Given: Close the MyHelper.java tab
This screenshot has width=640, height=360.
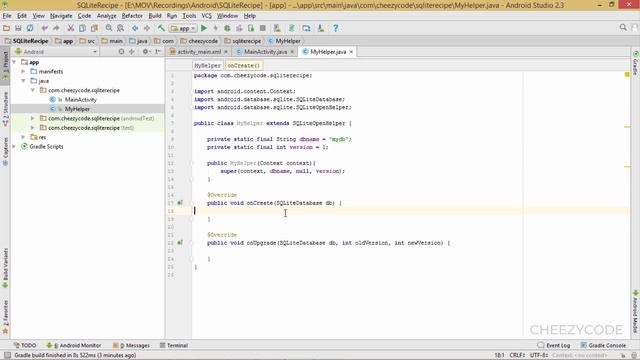Looking at the screenshot, I should click(x=351, y=52).
